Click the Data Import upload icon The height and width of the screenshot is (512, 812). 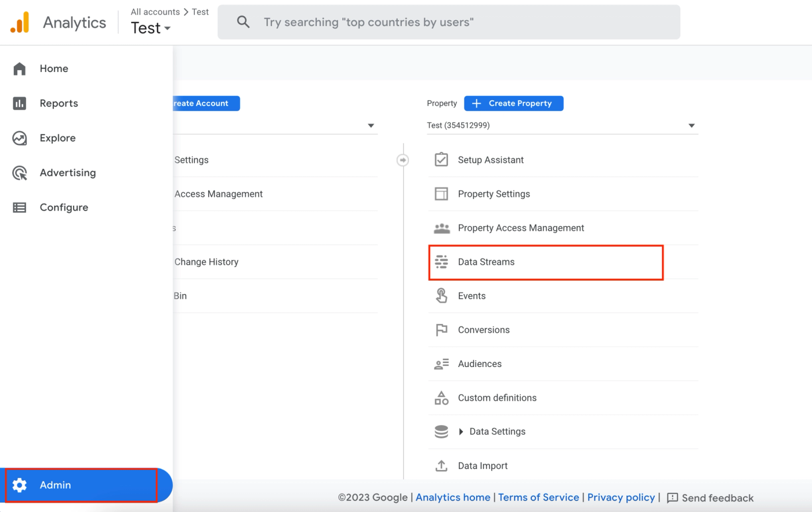coord(441,466)
